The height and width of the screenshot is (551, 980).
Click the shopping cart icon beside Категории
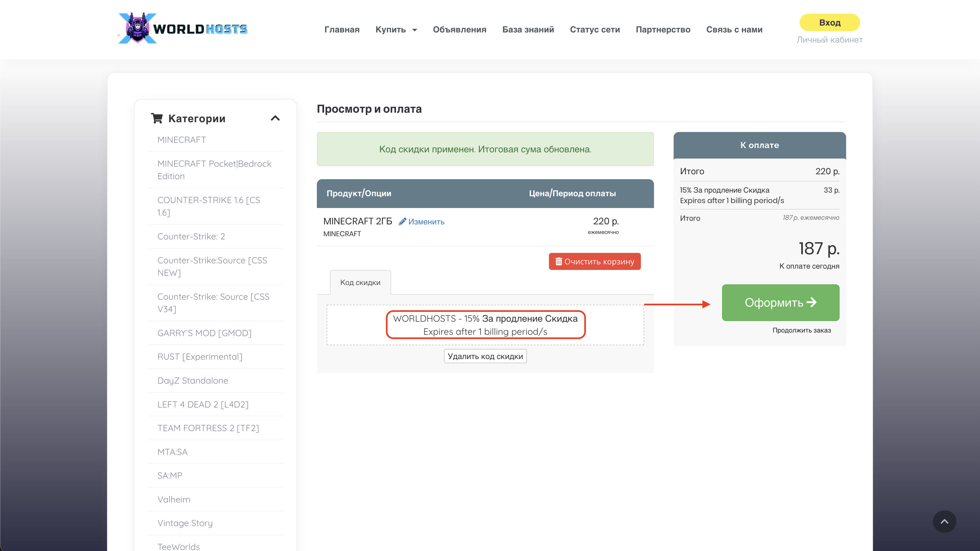tap(157, 119)
